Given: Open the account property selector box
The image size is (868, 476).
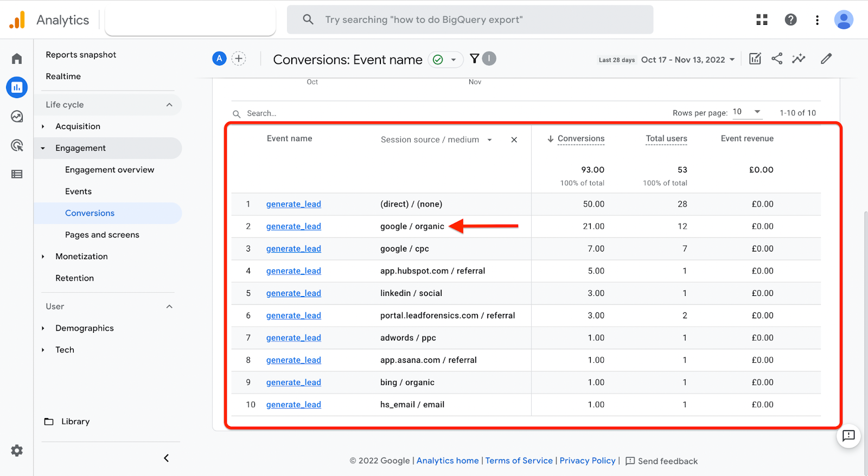Looking at the screenshot, I should (190, 22).
